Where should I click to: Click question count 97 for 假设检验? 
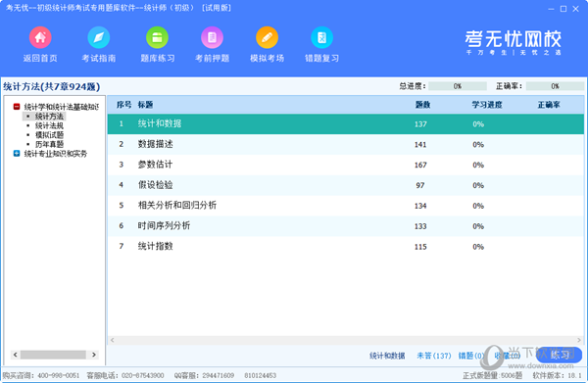pos(420,185)
